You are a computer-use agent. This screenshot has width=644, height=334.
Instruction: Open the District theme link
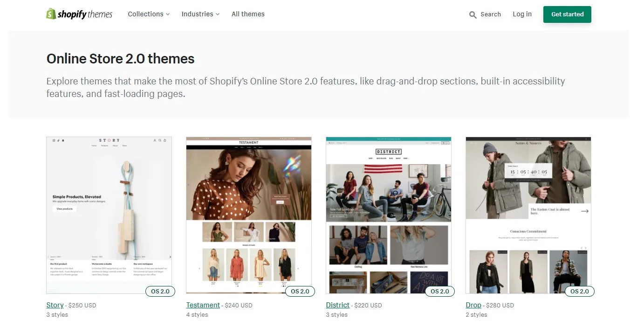(x=337, y=305)
